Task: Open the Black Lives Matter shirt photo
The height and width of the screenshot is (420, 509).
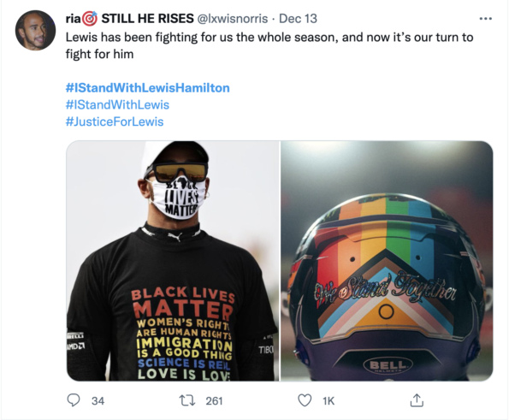Action: click(x=173, y=261)
